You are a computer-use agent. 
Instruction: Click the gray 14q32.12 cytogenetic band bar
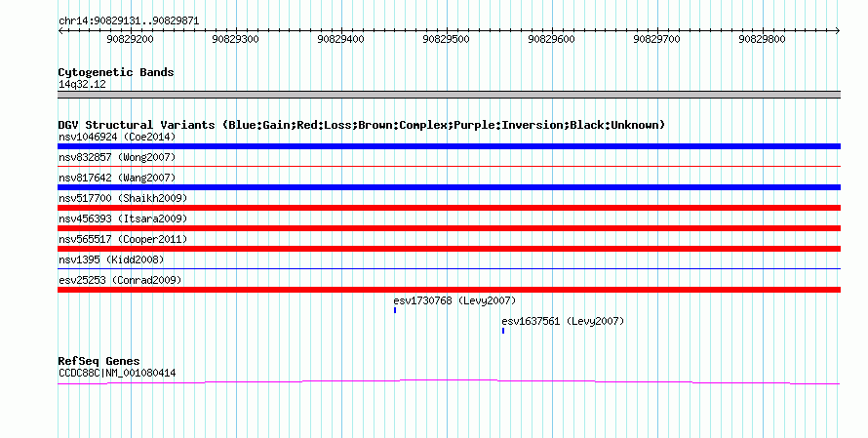(x=449, y=95)
